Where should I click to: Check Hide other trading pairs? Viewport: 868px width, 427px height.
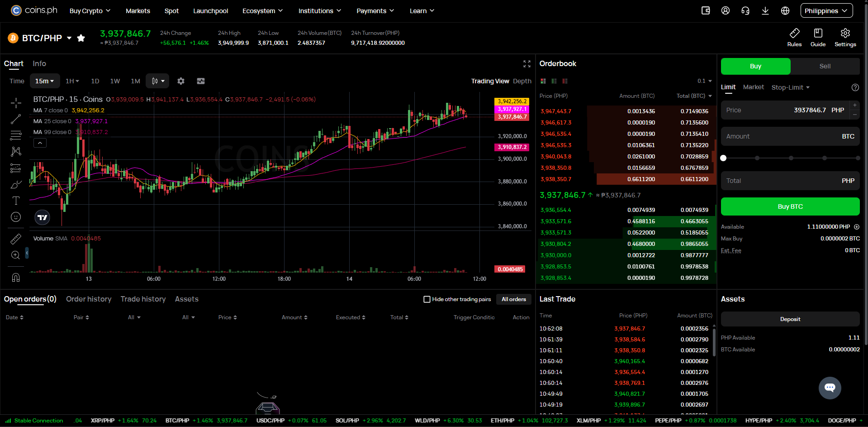click(427, 299)
